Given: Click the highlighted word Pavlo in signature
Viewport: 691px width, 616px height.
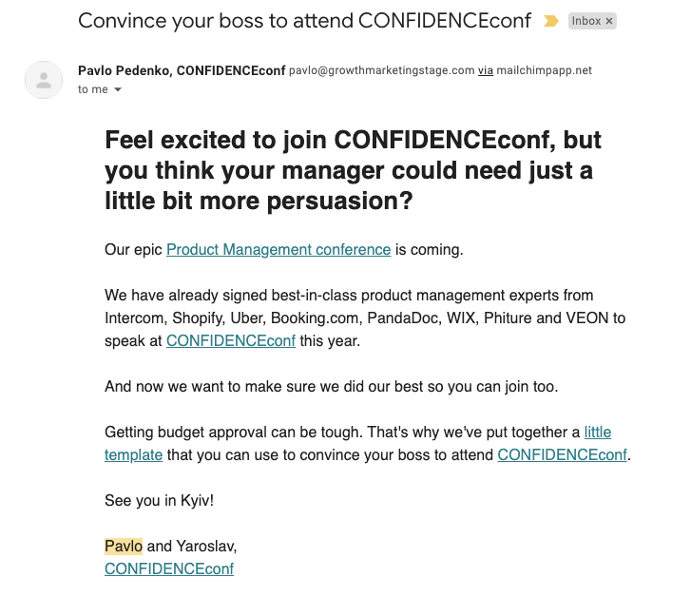Looking at the screenshot, I should [124, 546].
